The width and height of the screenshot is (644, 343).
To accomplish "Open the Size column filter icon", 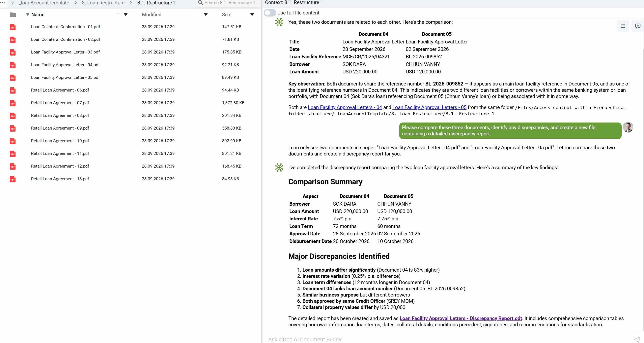I will click(x=252, y=14).
